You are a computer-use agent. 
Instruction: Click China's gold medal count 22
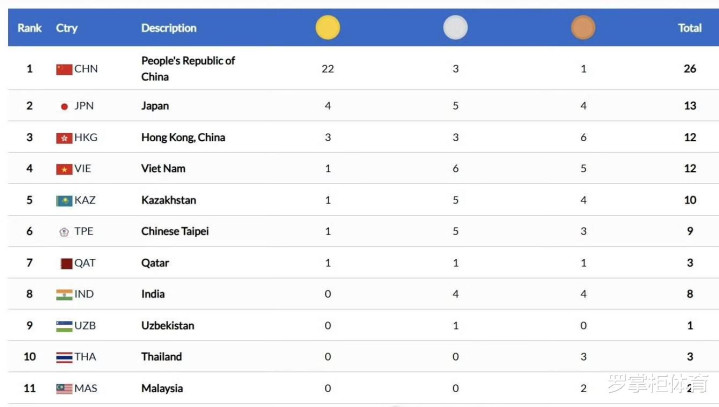(x=327, y=69)
